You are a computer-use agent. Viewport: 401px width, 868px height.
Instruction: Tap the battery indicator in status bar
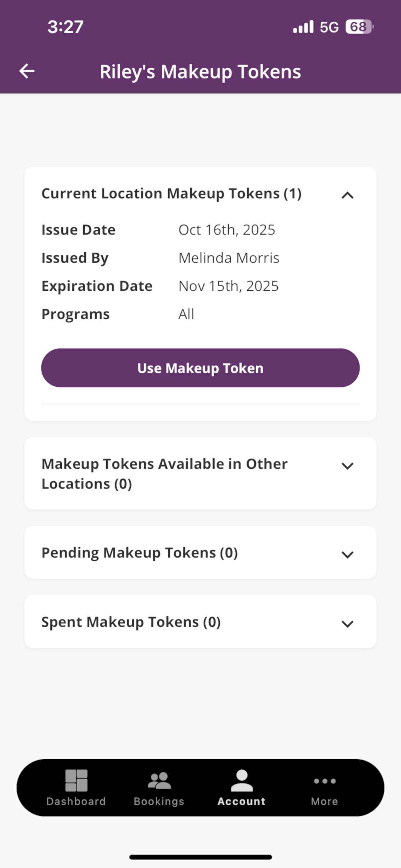pyautogui.click(x=359, y=27)
